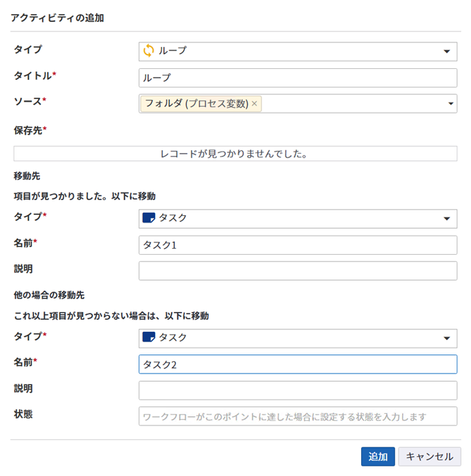Viewport: 471px width, 476px height.
Task: Click the task icon in the 他の場合の移動先 type field
Action: 148,337
